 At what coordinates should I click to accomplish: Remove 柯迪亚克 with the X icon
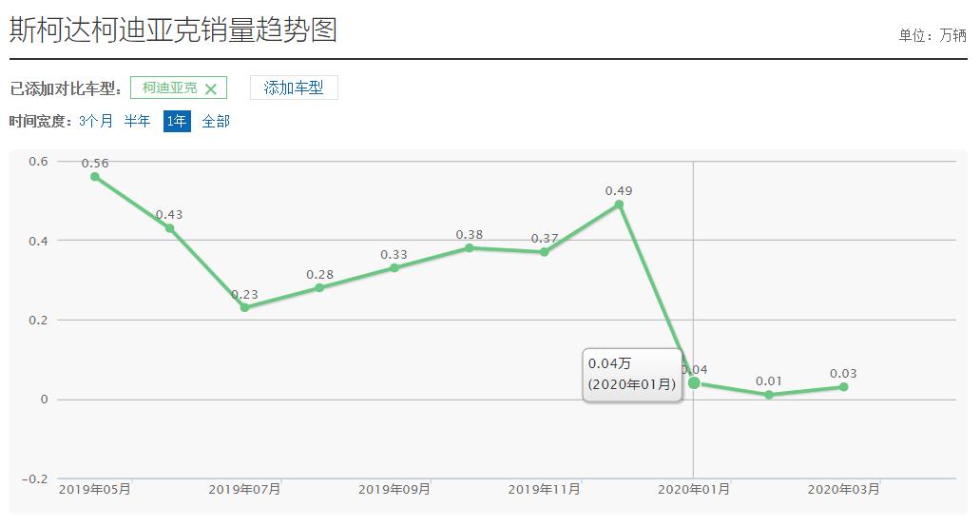(211, 88)
